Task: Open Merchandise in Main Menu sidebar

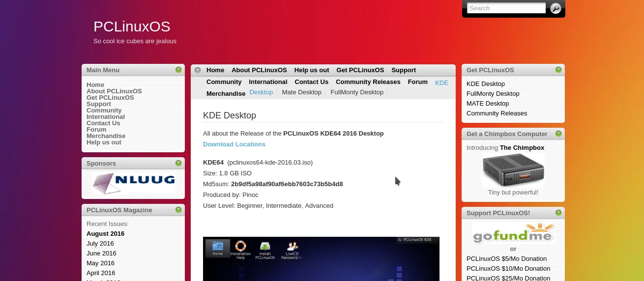Action: click(106, 136)
